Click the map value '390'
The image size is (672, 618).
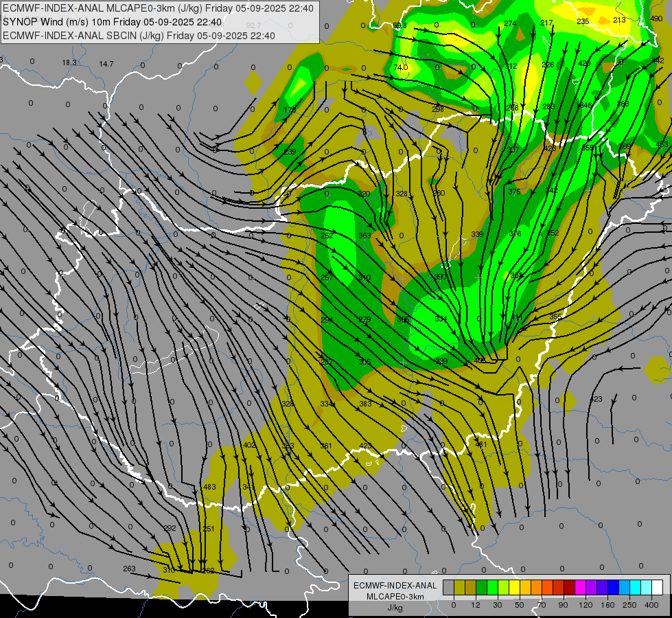[x=441, y=277]
